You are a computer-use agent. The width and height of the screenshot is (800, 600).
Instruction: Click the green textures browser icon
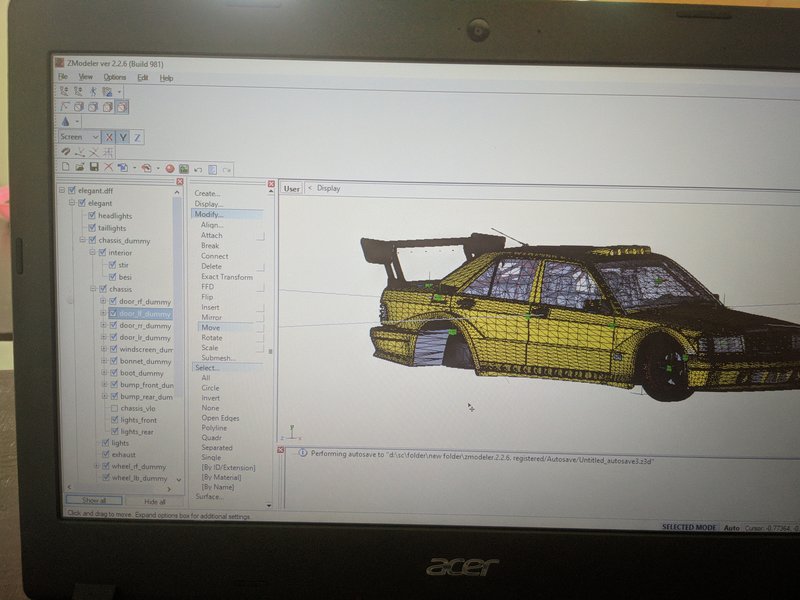[184, 169]
